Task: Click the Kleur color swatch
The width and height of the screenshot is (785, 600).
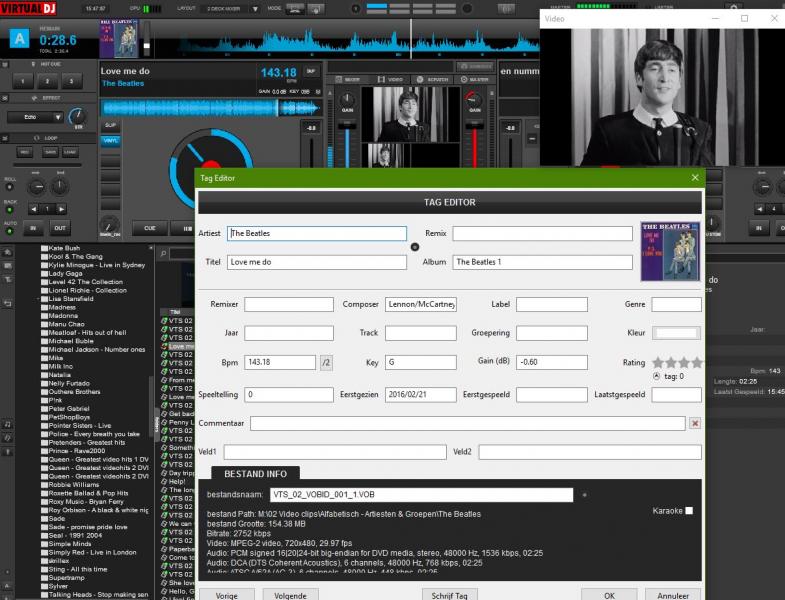Action: [676, 333]
